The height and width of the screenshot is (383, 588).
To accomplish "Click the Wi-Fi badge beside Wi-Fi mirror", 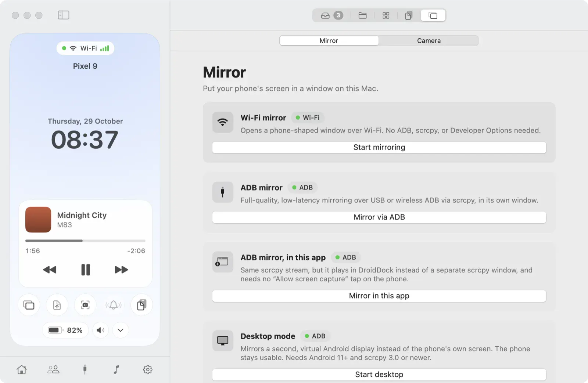I will (x=308, y=118).
